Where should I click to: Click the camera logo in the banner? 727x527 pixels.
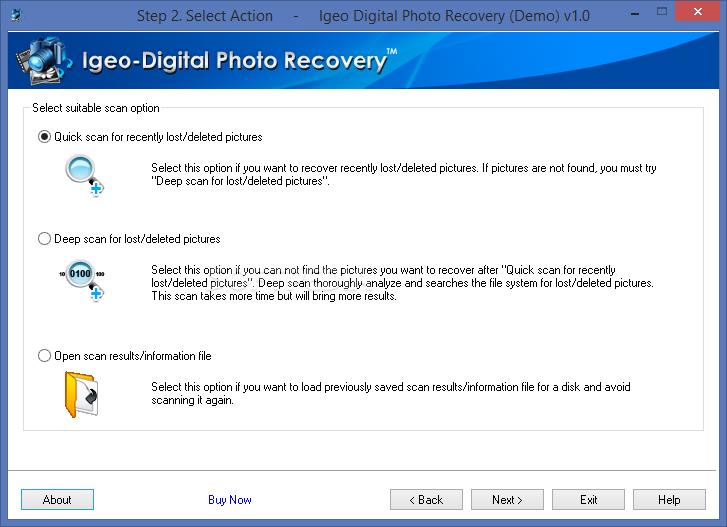pos(44,61)
